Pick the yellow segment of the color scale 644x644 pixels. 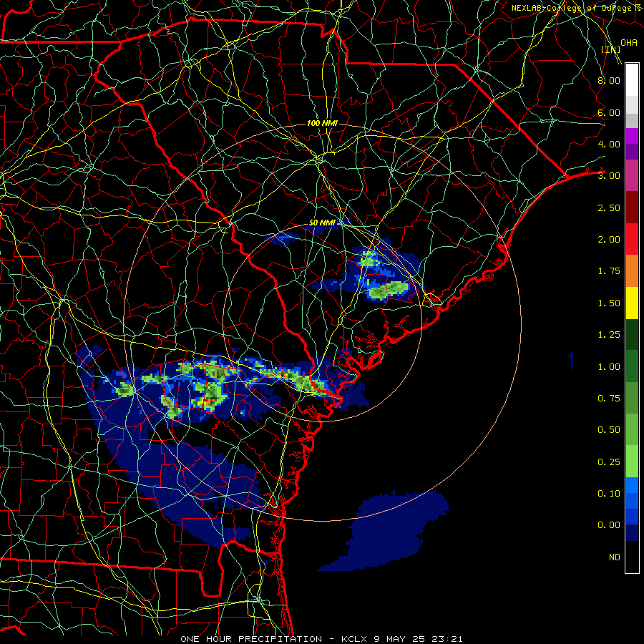[632, 303]
